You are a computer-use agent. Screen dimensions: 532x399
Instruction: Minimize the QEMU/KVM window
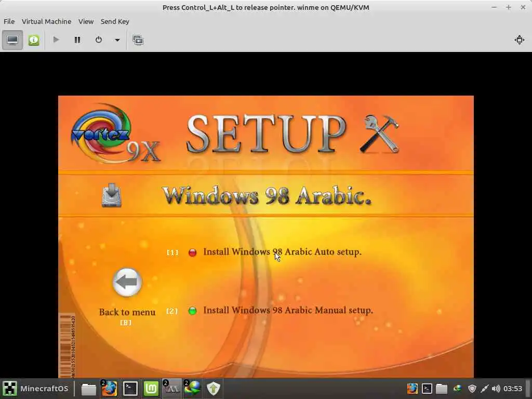(x=494, y=7)
